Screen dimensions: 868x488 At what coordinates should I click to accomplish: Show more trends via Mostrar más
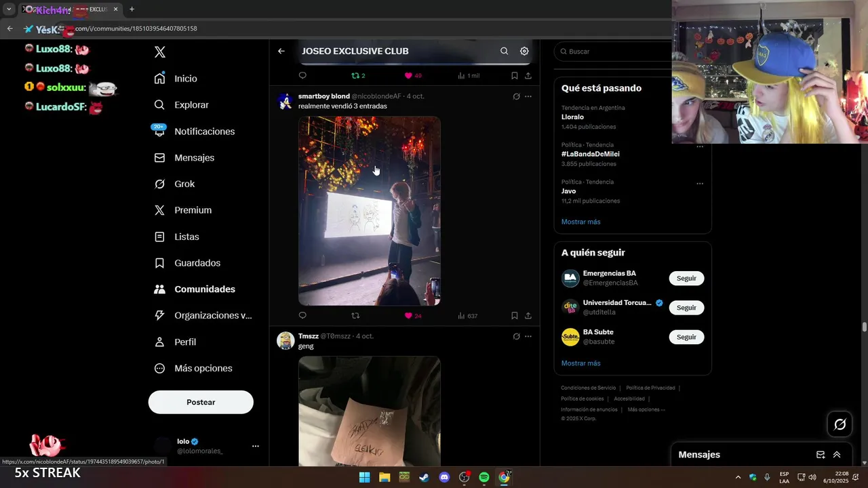pyautogui.click(x=580, y=222)
